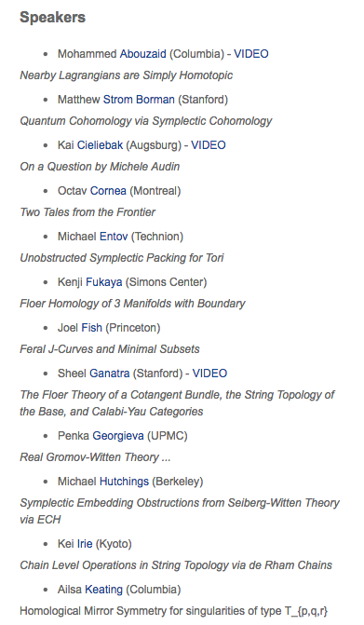Select the Speakers section heading
The width and height of the screenshot is (364, 625).
(x=52, y=17)
